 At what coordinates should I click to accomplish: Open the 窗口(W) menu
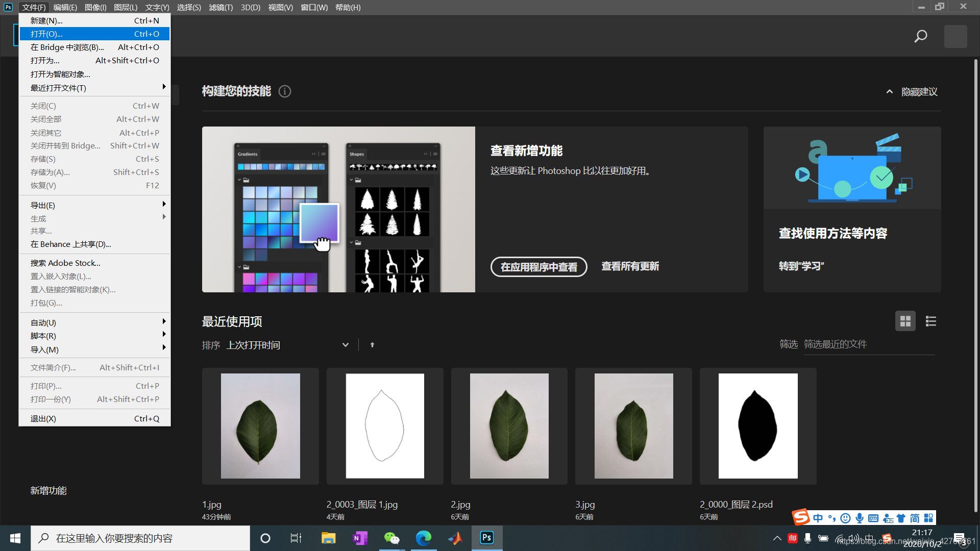(314, 7)
